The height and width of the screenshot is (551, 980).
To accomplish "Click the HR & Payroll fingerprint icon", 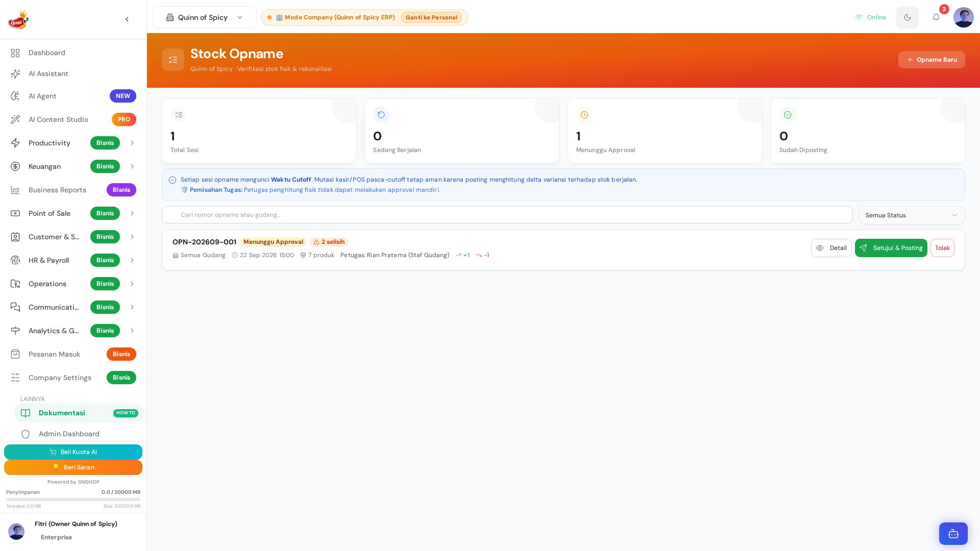I will click(x=15, y=260).
